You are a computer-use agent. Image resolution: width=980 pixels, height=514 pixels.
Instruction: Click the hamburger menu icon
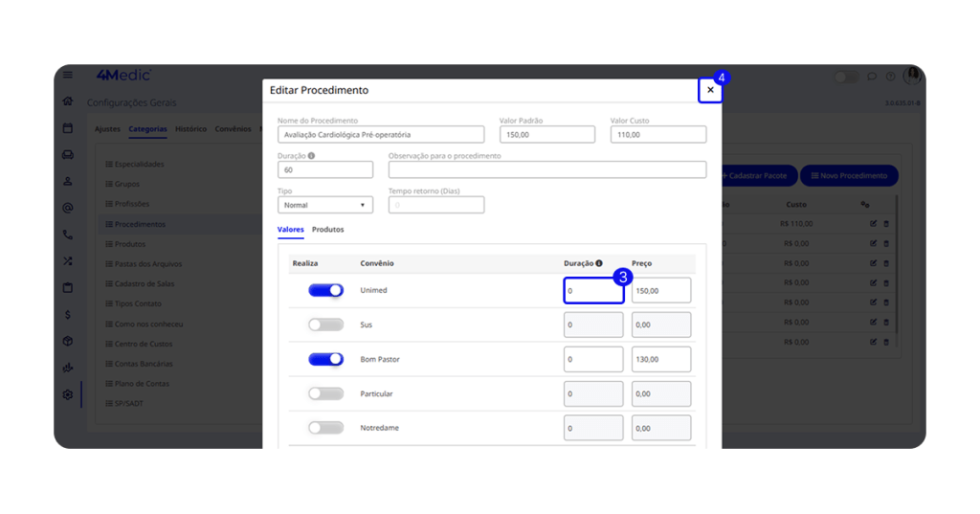click(68, 76)
